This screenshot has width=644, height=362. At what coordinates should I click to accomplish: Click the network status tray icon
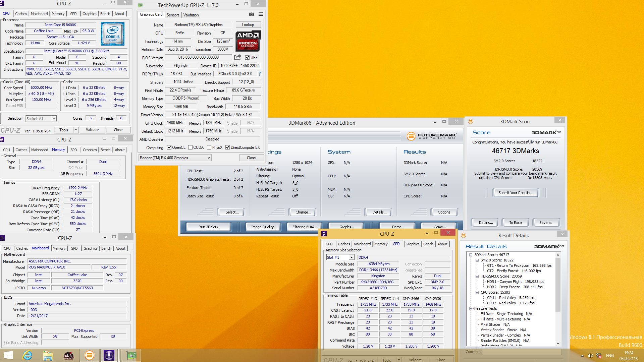(599, 356)
